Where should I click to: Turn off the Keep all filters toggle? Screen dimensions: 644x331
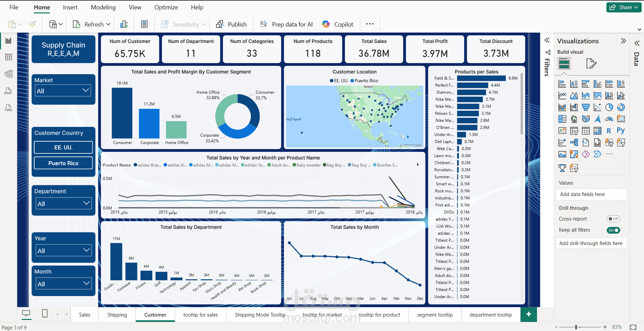click(613, 230)
